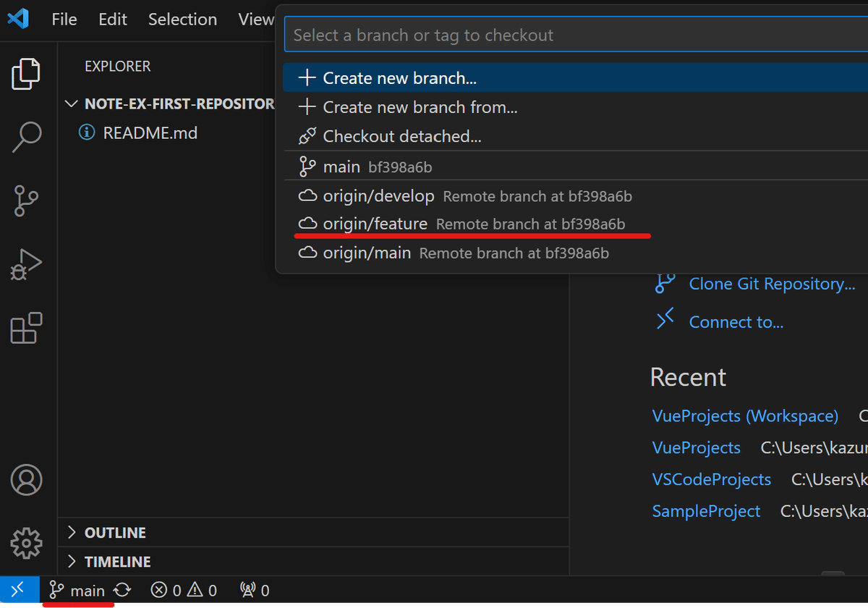This screenshot has width=868, height=608.
Task: Open the File menu
Action: [64, 20]
